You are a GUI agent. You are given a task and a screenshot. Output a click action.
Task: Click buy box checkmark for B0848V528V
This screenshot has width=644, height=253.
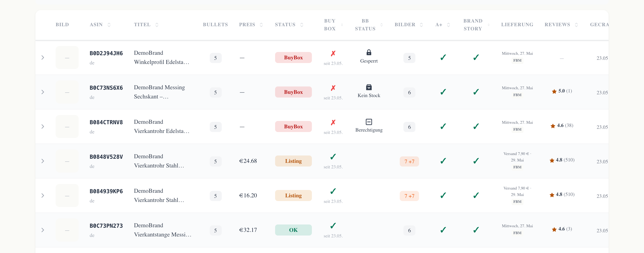333,156
